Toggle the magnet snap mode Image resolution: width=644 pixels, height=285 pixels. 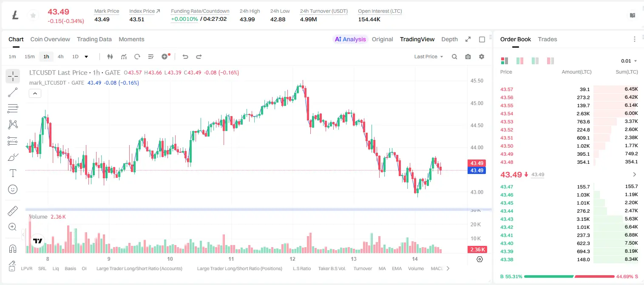13,248
